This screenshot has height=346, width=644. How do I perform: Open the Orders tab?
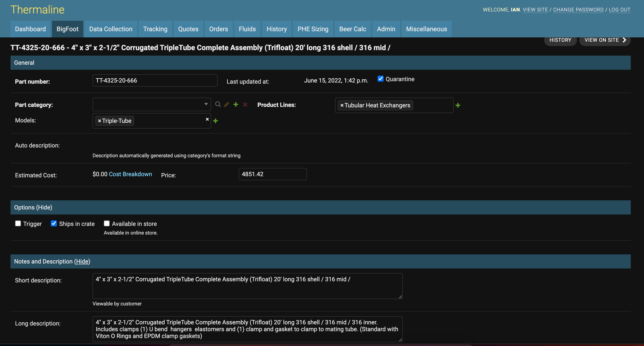[218, 29]
